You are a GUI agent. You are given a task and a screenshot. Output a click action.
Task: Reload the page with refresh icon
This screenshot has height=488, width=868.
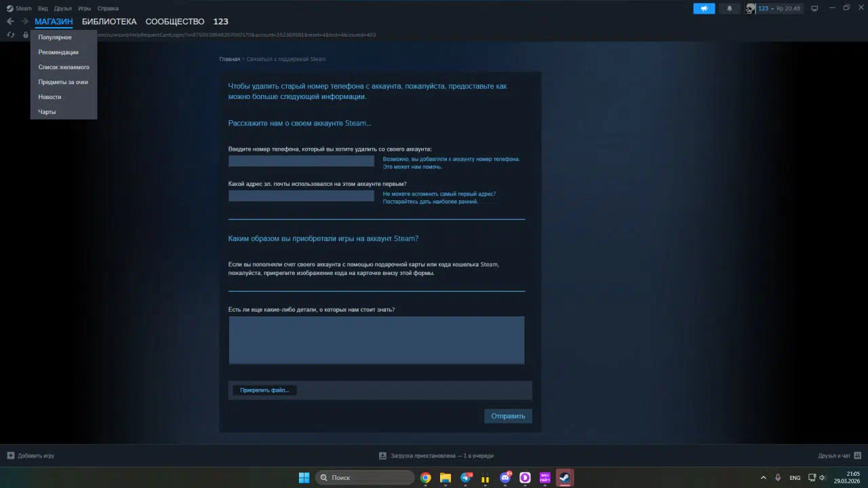click(x=10, y=35)
